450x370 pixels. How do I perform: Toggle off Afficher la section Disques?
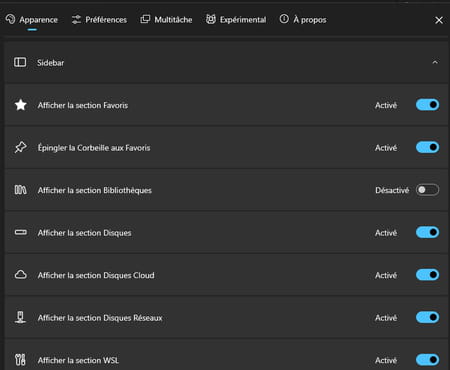(427, 232)
